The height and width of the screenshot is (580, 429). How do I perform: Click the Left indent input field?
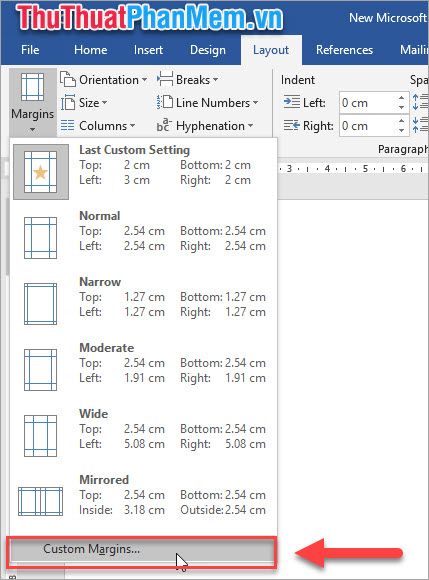(x=368, y=102)
